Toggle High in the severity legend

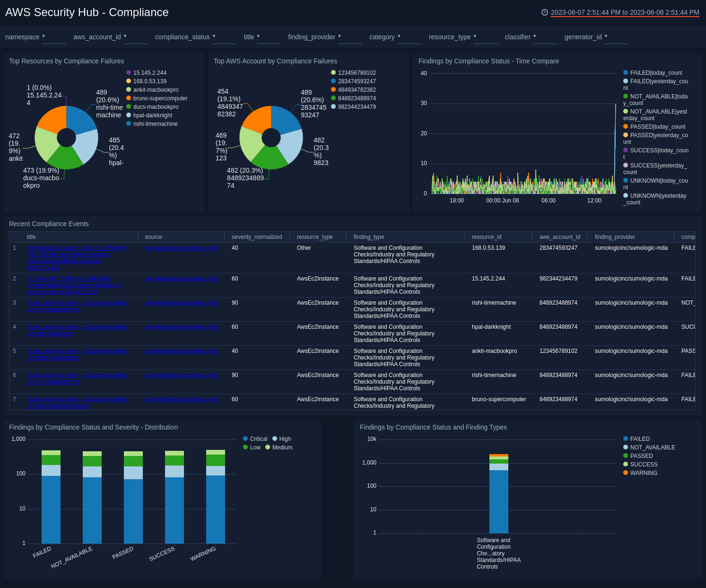(x=281, y=439)
